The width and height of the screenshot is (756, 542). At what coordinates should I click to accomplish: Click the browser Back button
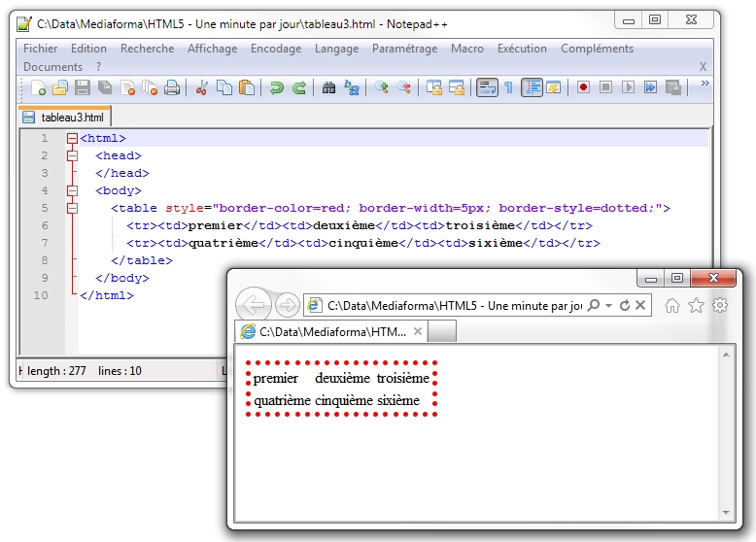coord(253,305)
